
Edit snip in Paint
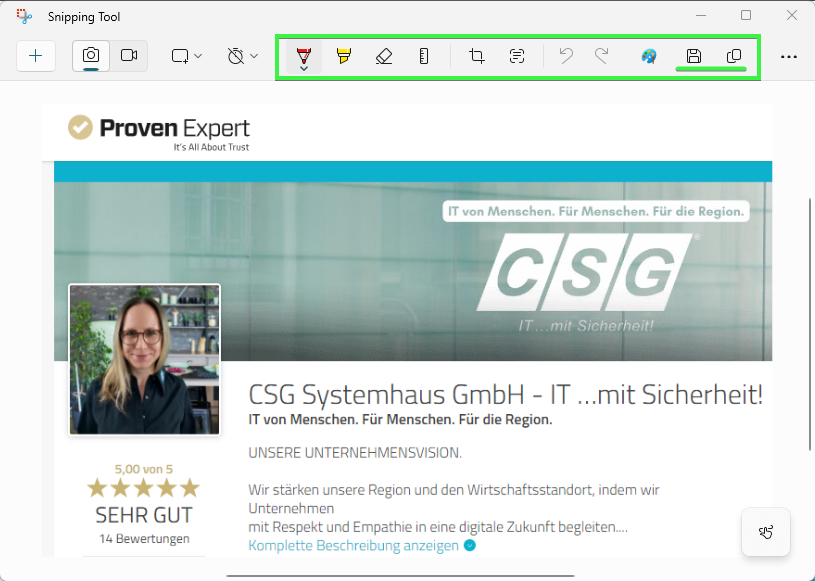pyautogui.click(x=649, y=56)
